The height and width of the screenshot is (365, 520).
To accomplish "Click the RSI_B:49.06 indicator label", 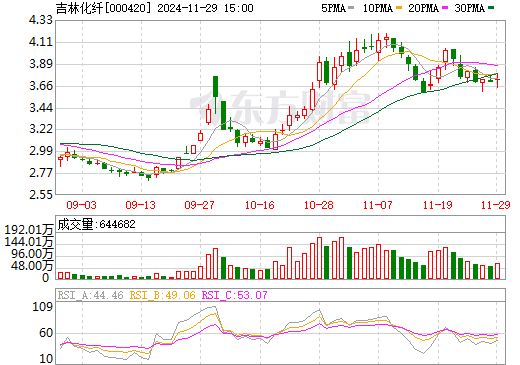I will pyautogui.click(x=162, y=295).
